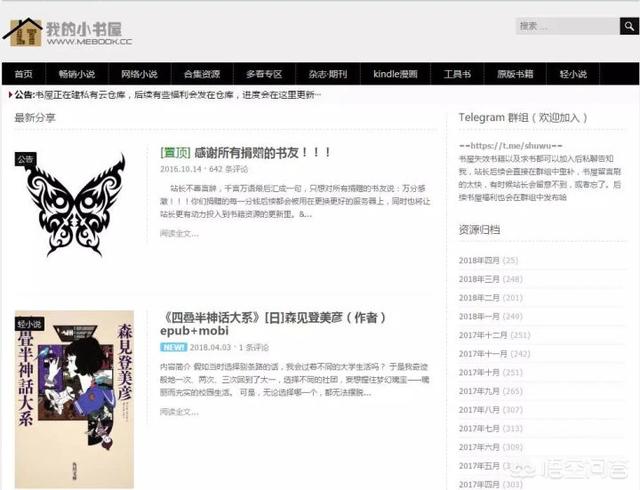Go to the 首页 nav item

pos(24,74)
